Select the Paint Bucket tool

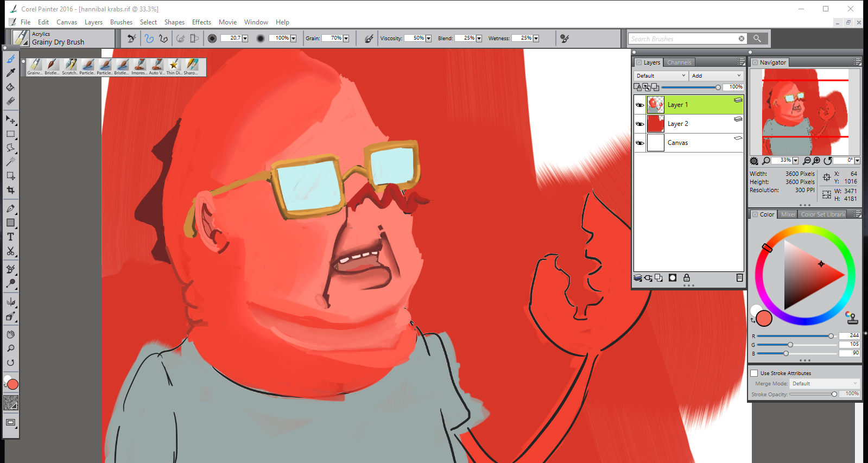pyautogui.click(x=11, y=86)
